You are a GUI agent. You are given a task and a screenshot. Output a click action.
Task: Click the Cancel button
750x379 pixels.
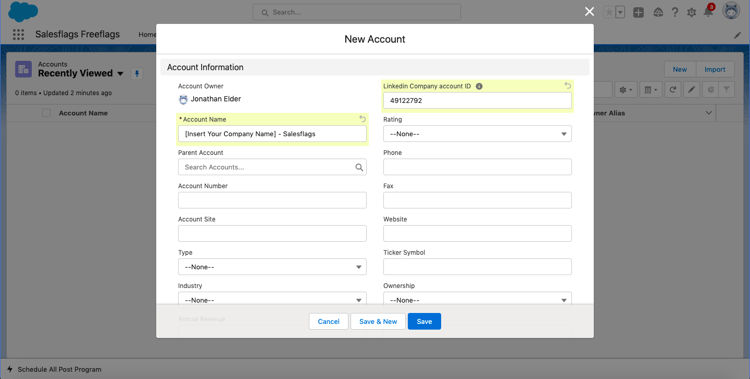[328, 322]
